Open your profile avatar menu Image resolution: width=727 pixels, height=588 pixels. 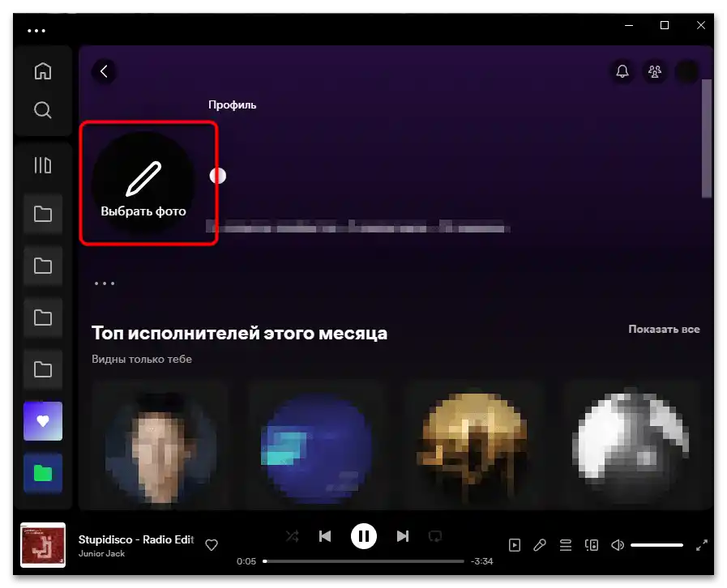click(686, 71)
